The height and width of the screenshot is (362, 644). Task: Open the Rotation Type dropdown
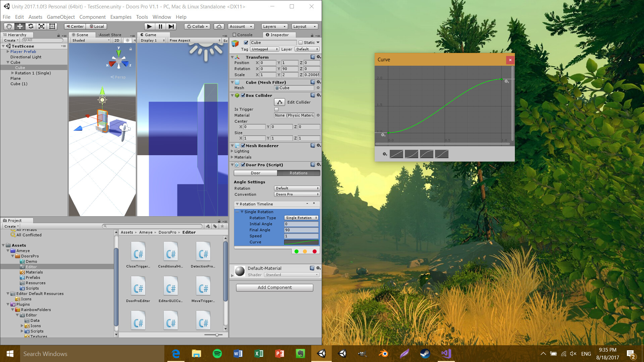click(301, 218)
